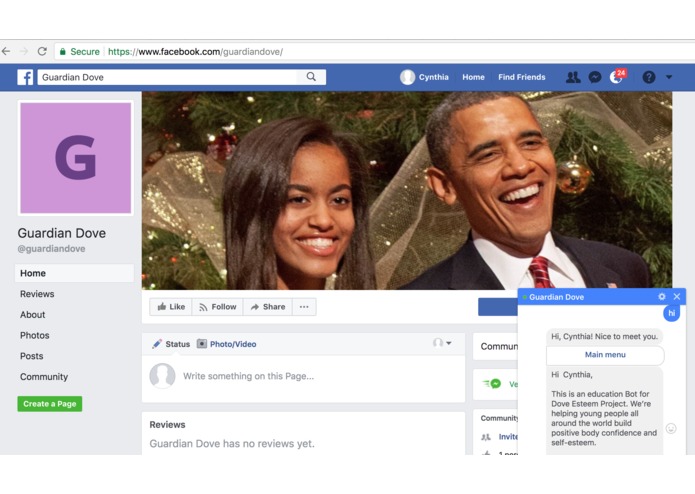Image resolution: width=695 pixels, height=494 pixels.
Task: Follow the Guardian Dove page
Action: (x=218, y=307)
